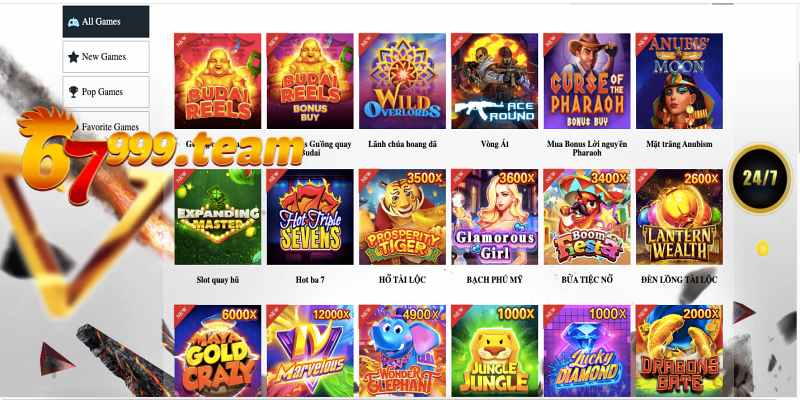Play the Wild Overlords slot

coord(402,81)
